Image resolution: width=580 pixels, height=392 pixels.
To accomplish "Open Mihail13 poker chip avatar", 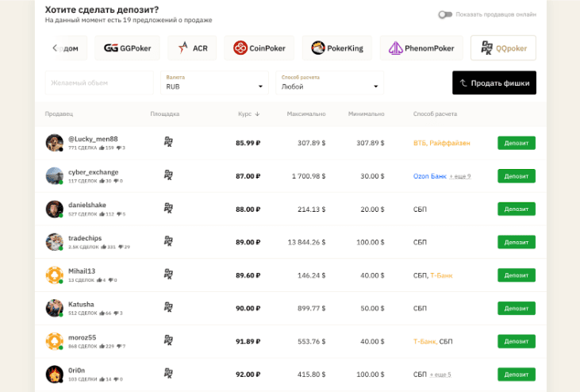I will pos(55,275).
